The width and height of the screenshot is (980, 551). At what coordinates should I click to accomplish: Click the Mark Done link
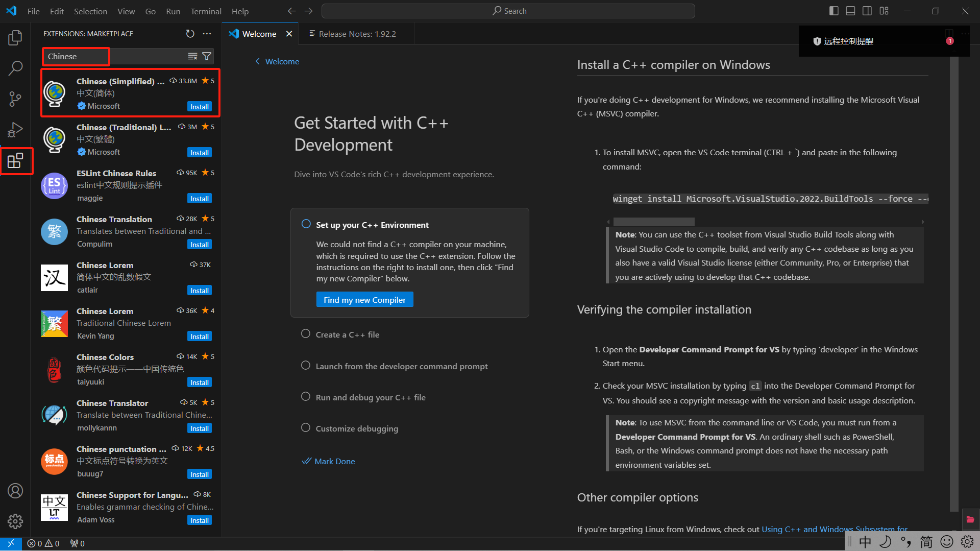(329, 461)
